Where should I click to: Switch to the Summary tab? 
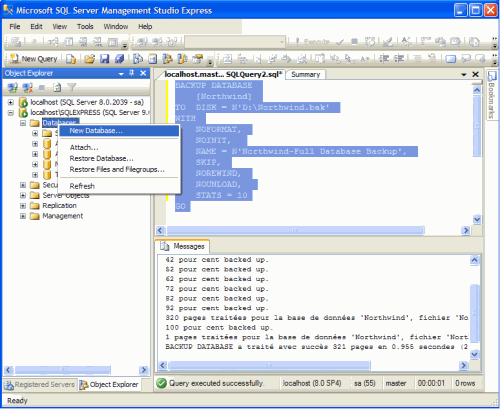[x=306, y=74]
